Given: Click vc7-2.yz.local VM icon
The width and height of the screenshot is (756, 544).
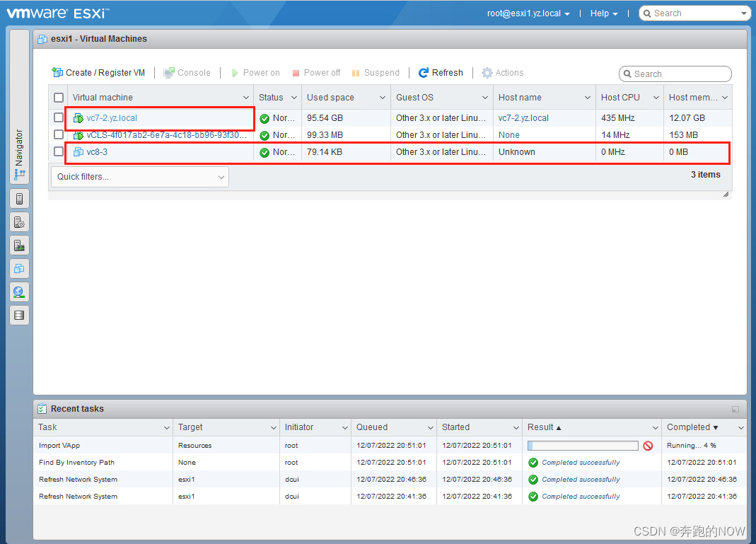Looking at the screenshot, I should pyautogui.click(x=78, y=118).
